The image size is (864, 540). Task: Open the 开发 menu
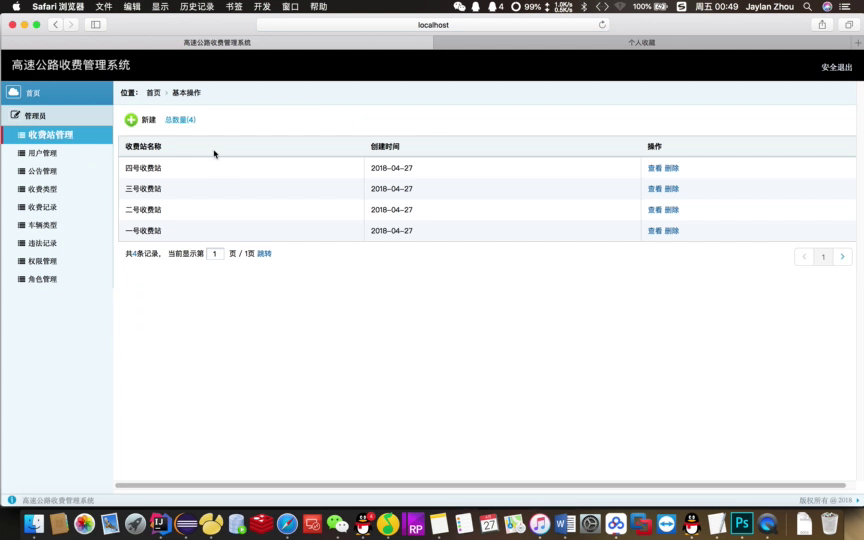262,7
